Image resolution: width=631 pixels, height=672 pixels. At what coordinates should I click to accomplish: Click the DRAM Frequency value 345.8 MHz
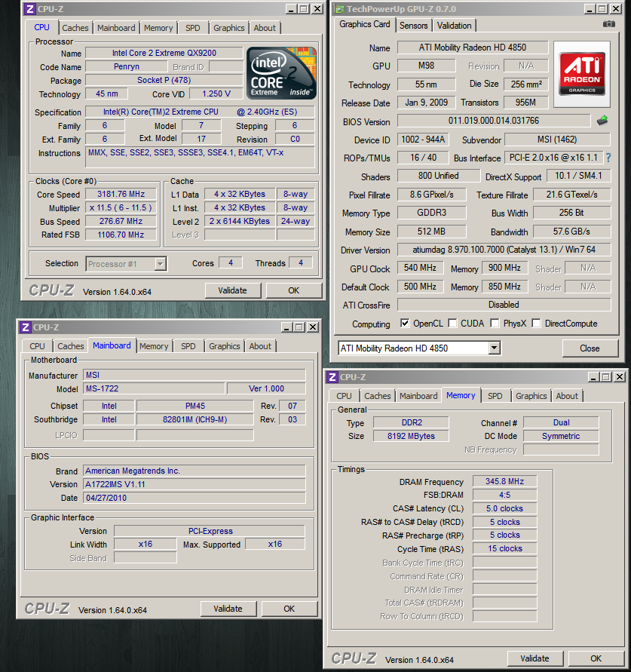point(504,481)
